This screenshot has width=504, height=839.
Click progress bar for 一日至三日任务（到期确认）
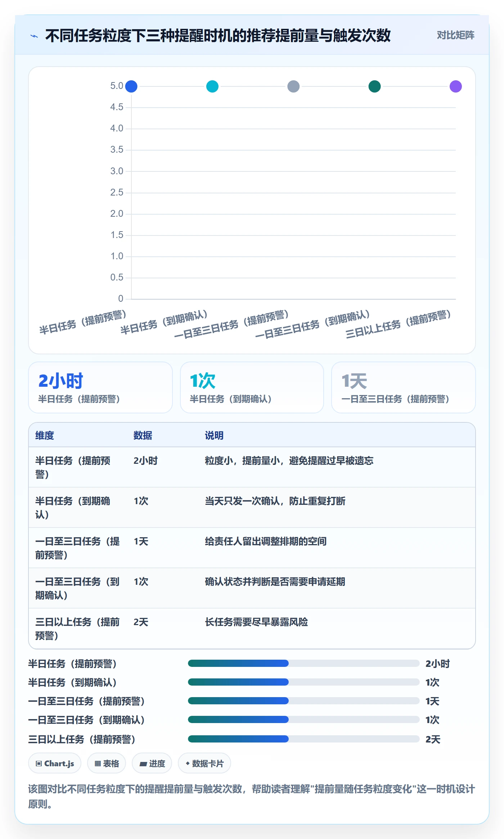[304, 719]
